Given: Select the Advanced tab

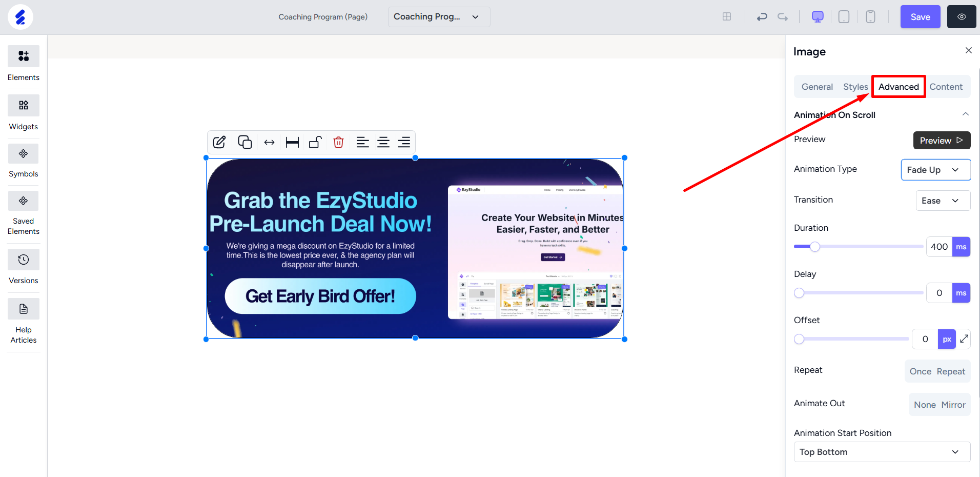Looking at the screenshot, I should [x=899, y=87].
